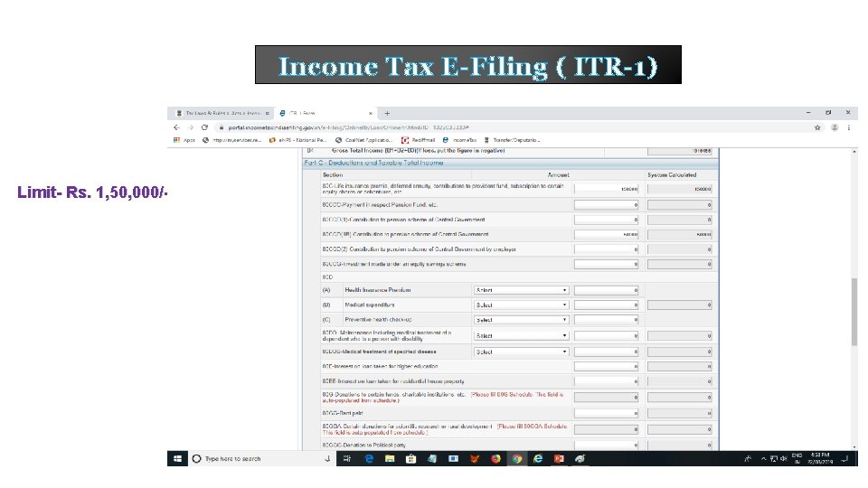Image resolution: width=868 pixels, height=488 pixels.
Task: Close the Tax Laws & Rules tab
Action: (267, 113)
